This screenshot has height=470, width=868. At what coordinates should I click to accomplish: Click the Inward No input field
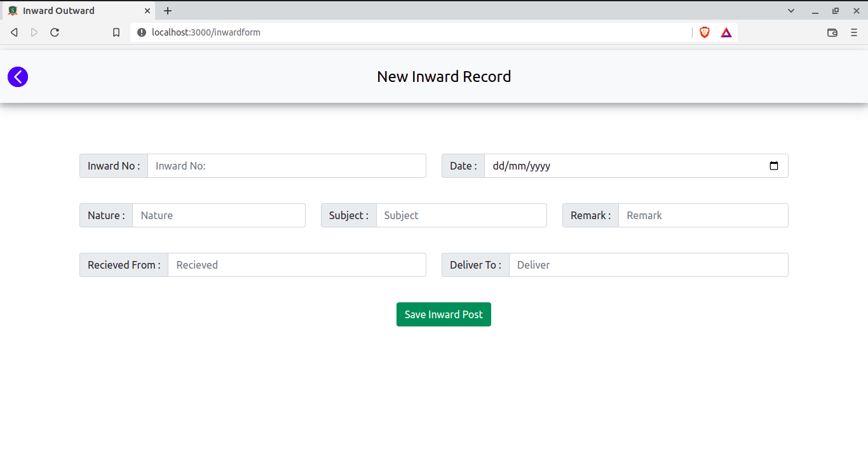pyautogui.click(x=286, y=166)
